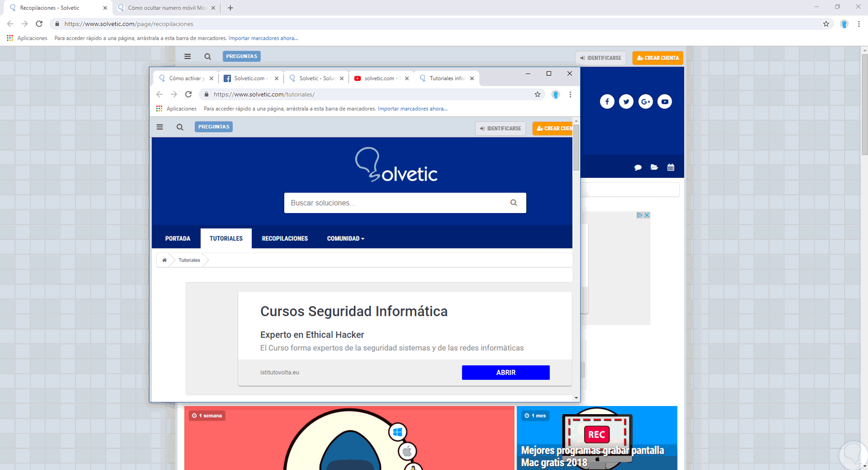Click 'Importar marcadores ahora...' link in front window
Viewport: 868px width, 470px height.
[412, 109]
